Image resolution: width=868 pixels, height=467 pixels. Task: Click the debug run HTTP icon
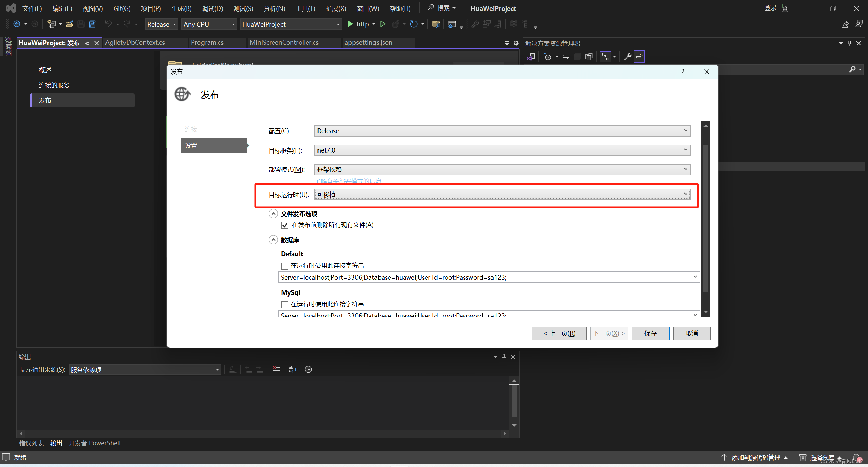coord(351,24)
